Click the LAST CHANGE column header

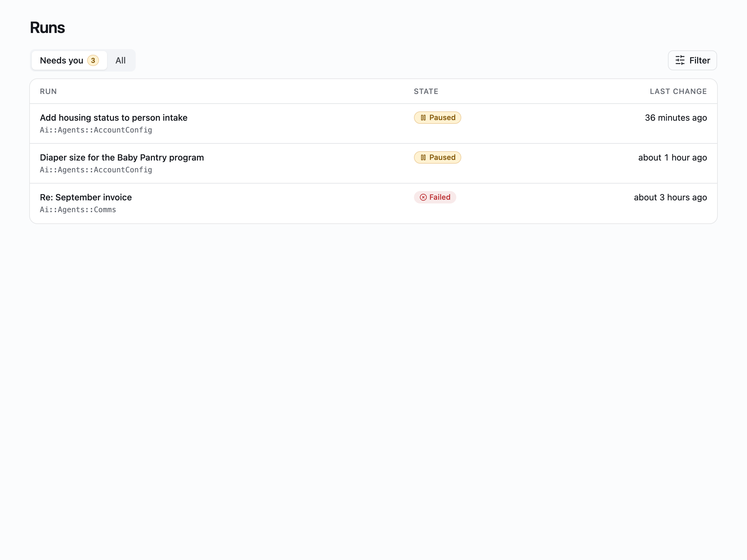pos(678,91)
